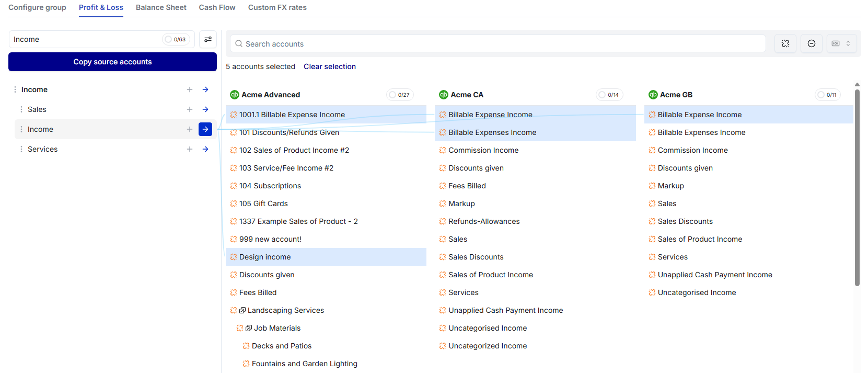Screen dimensions: 868x373
Task: Click unlinked icon beside 105 Gift Cards
Action: 234,204
